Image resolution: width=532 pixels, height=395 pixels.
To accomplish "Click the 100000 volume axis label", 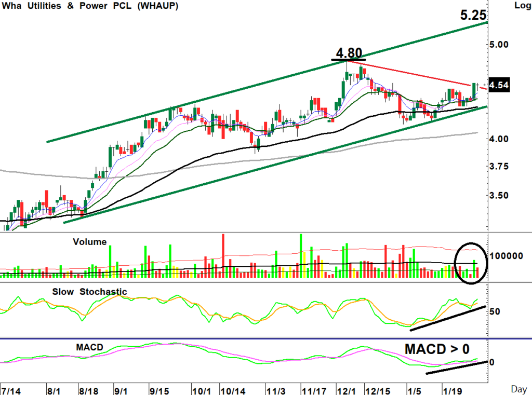I will [509, 256].
